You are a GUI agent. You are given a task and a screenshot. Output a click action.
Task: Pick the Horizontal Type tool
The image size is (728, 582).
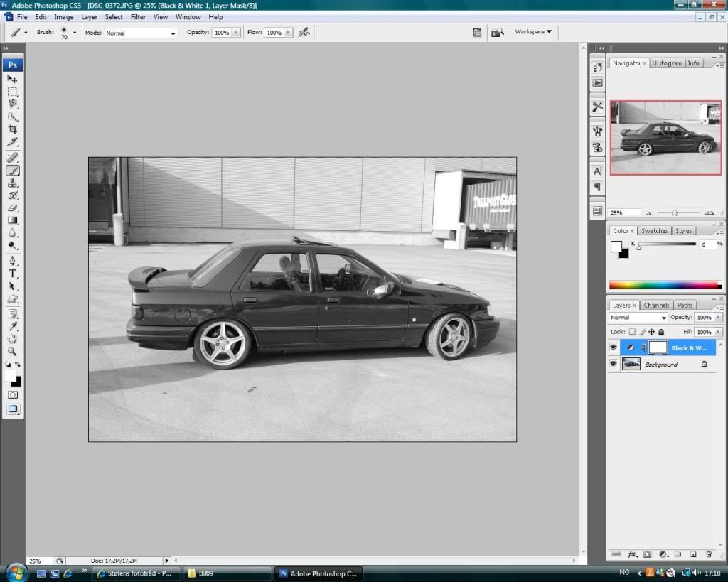[x=13, y=274]
